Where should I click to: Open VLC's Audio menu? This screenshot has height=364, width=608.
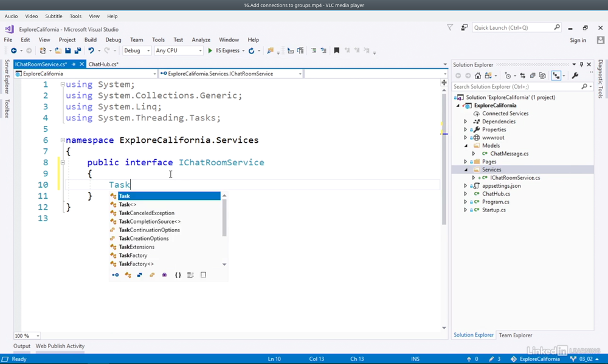[11, 16]
